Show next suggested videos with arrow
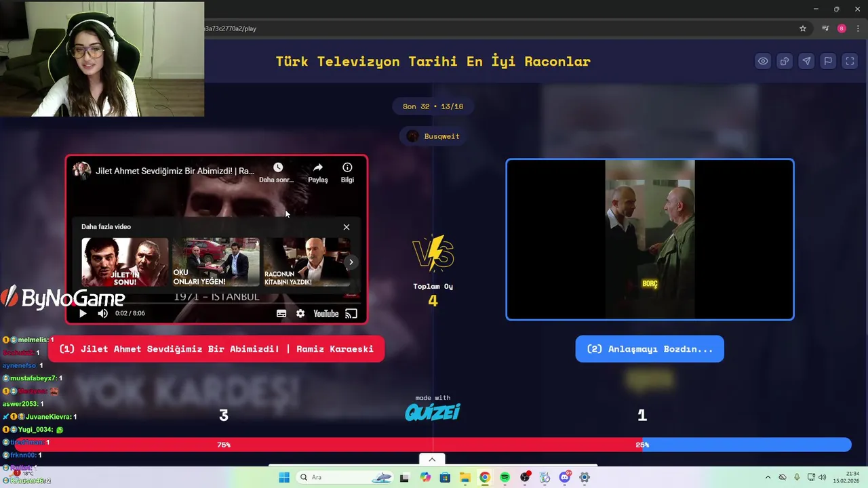 [351, 262]
